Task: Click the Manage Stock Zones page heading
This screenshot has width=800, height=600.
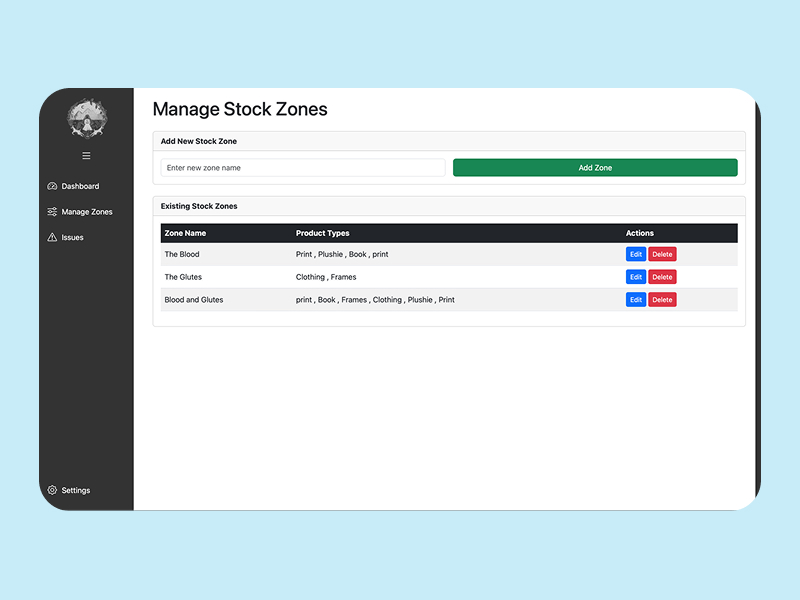Action: (x=240, y=109)
